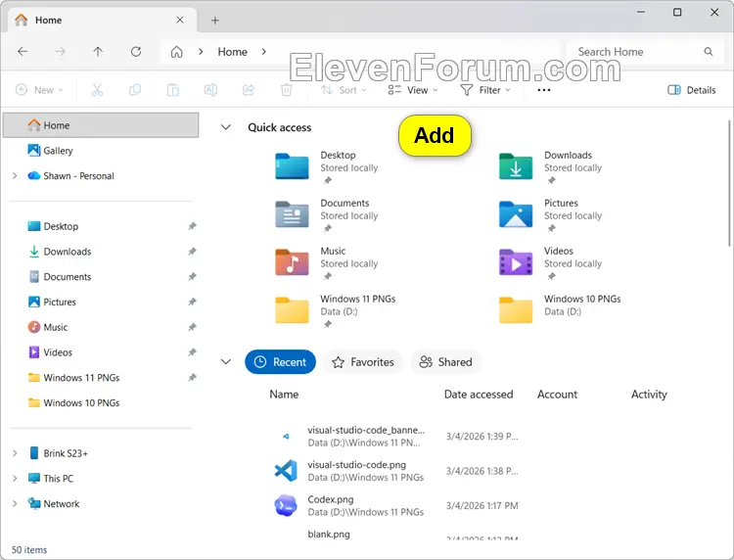Open the Pictures folder tile in Quick access
Image resolution: width=734 pixels, height=560 pixels.
point(551,215)
